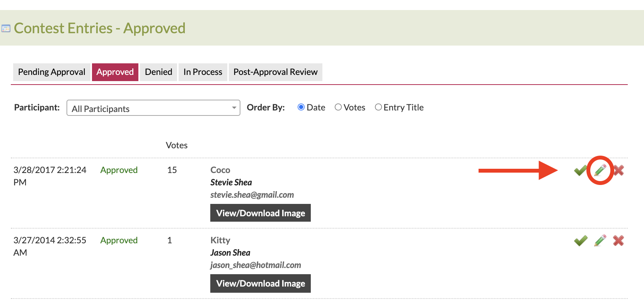Screen dimensions: 644x302
Task: Click the red X delete icon for Coco
Action: [618, 170]
